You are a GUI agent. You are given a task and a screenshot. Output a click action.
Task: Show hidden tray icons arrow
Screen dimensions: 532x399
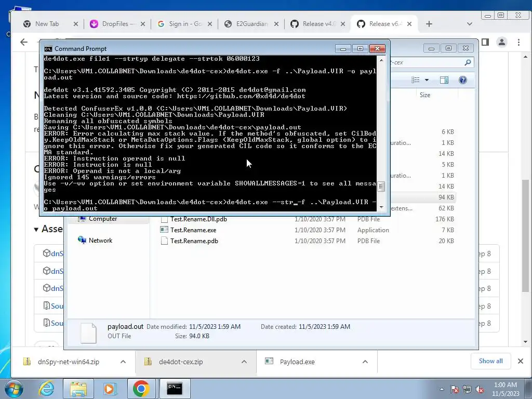point(442,389)
